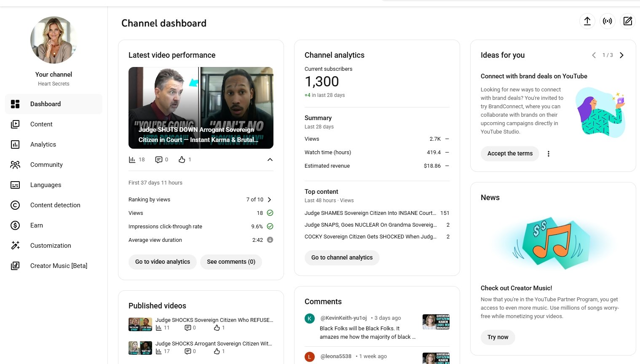The image size is (640, 364).
Task: Click the create post pencil icon
Action: [x=627, y=21]
